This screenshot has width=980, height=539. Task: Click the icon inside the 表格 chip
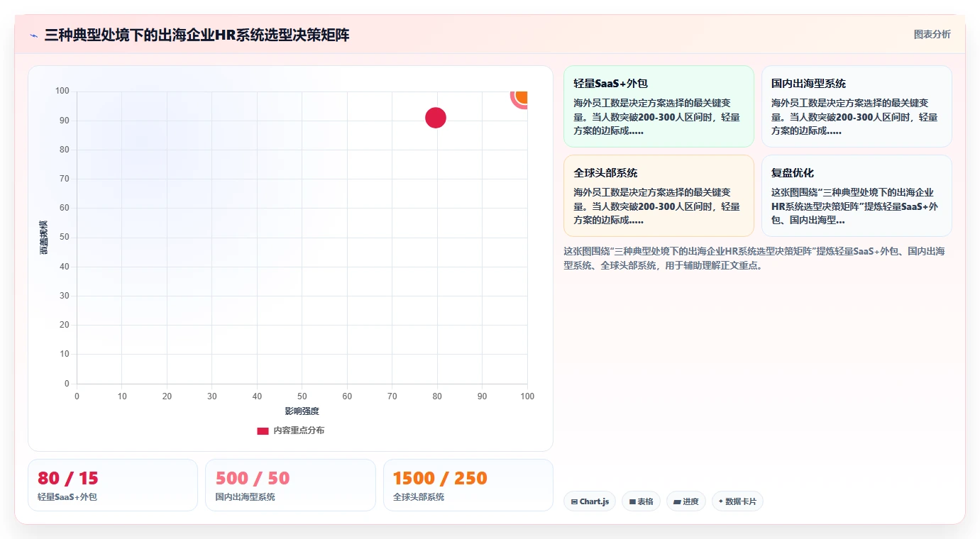click(632, 502)
